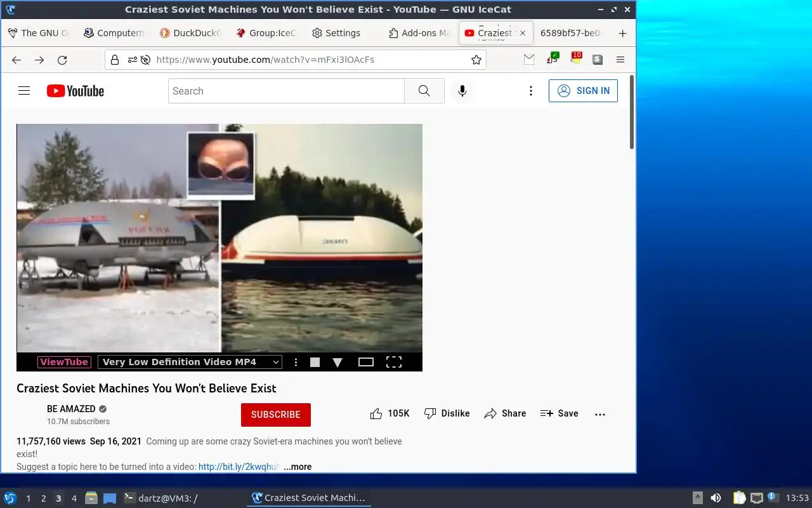The image size is (812, 508).
Task: Open YouTube settings three-dot menu beside Sign In
Action: [x=531, y=91]
